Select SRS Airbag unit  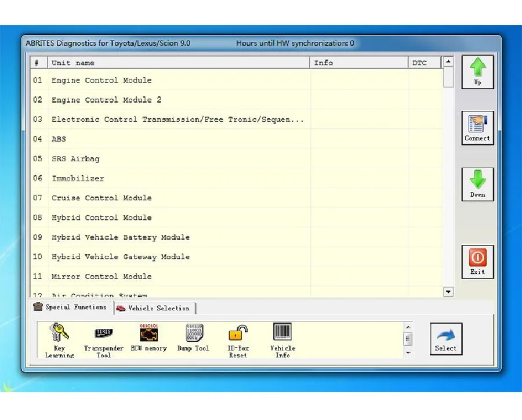237,158
